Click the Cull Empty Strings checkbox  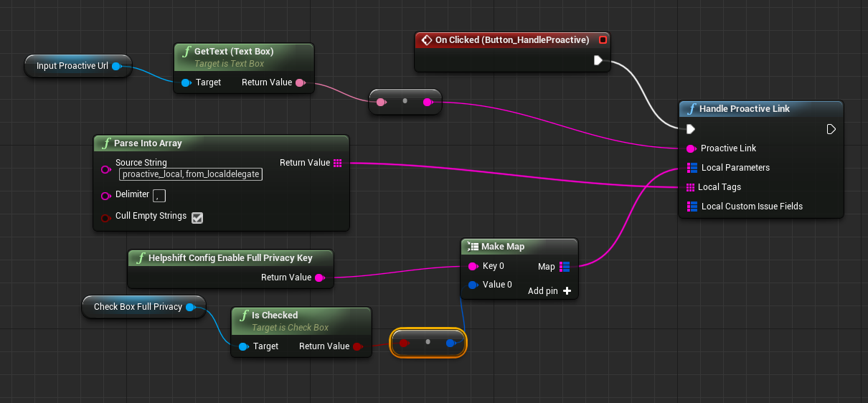click(x=197, y=217)
